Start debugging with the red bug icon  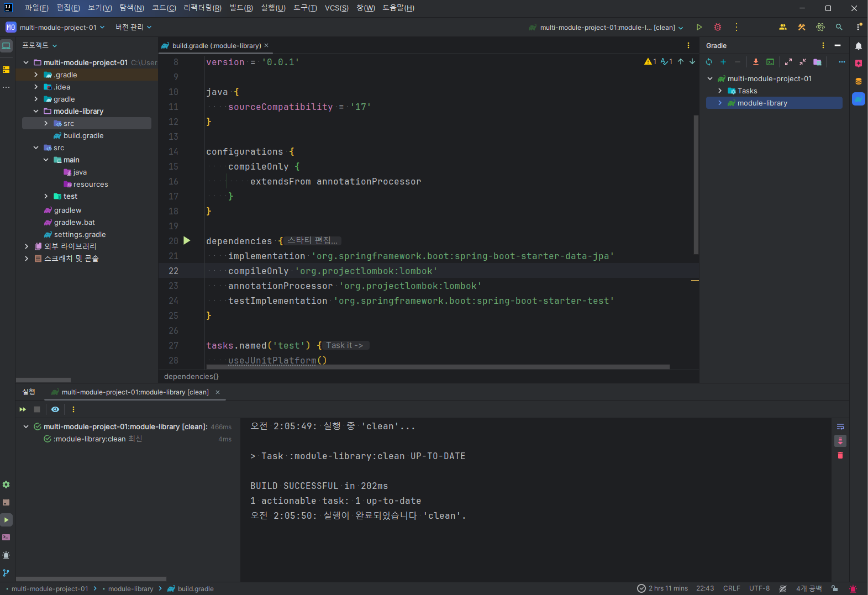(x=718, y=27)
